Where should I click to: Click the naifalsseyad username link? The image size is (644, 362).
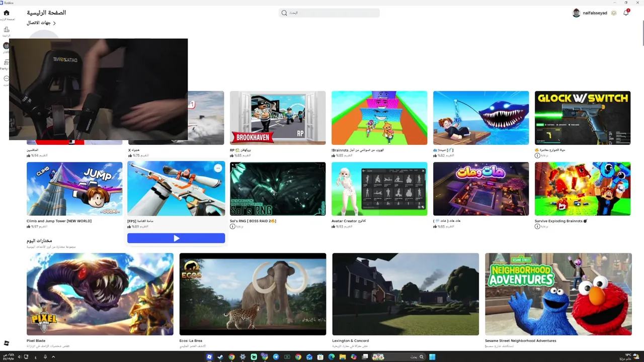(x=595, y=13)
